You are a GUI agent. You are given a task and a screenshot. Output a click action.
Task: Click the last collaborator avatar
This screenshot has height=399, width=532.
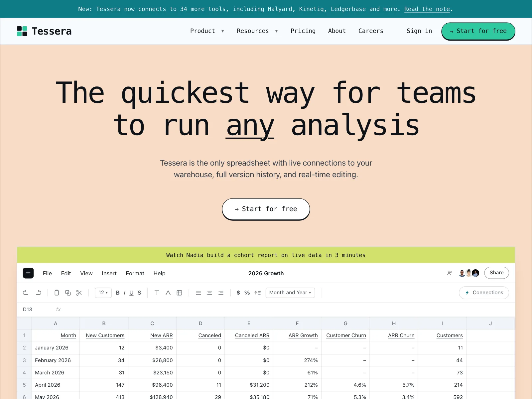point(475,273)
